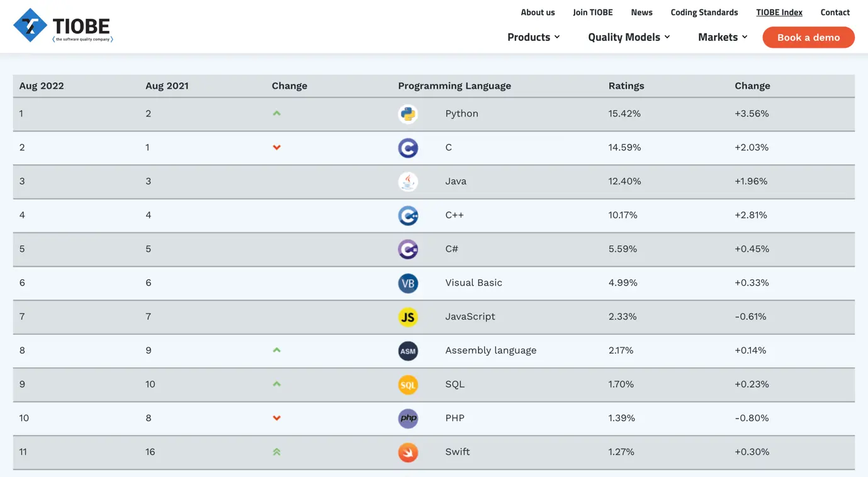This screenshot has height=477, width=868.
Task: Click the C++ language icon
Action: (408, 216)
